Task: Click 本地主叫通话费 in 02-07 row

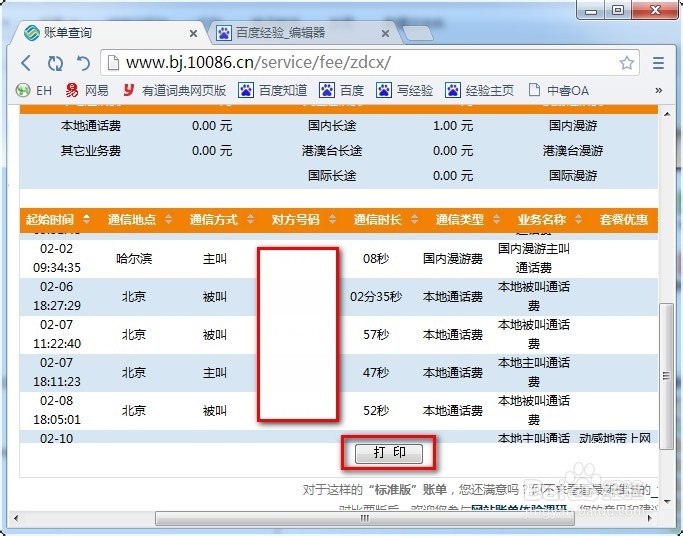Action: pos(534,372)
